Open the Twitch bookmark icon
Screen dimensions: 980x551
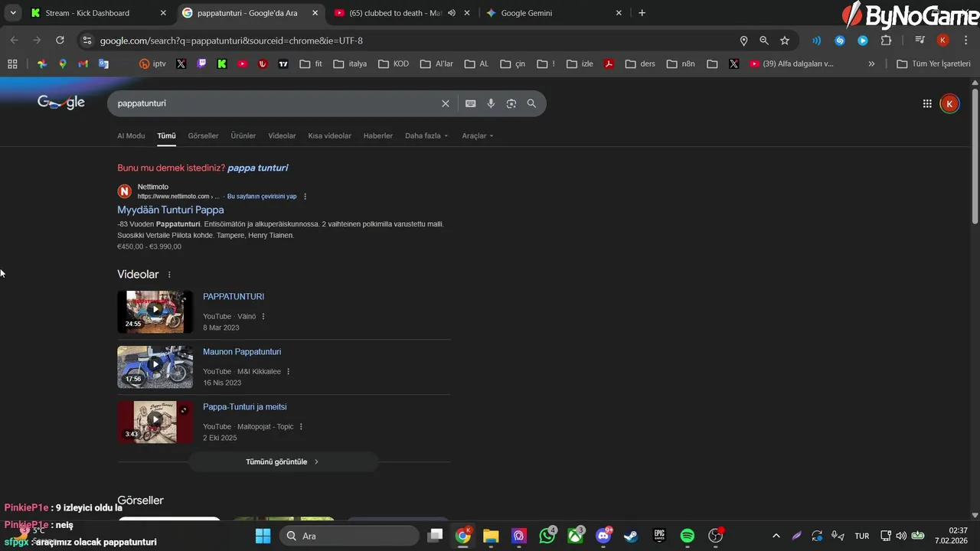[201, 64]
